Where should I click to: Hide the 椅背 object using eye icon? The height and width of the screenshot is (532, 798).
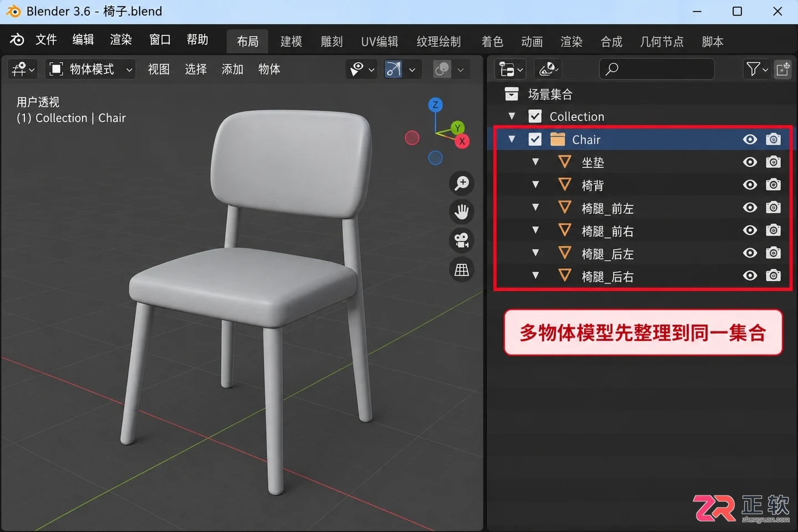point(750,185)
